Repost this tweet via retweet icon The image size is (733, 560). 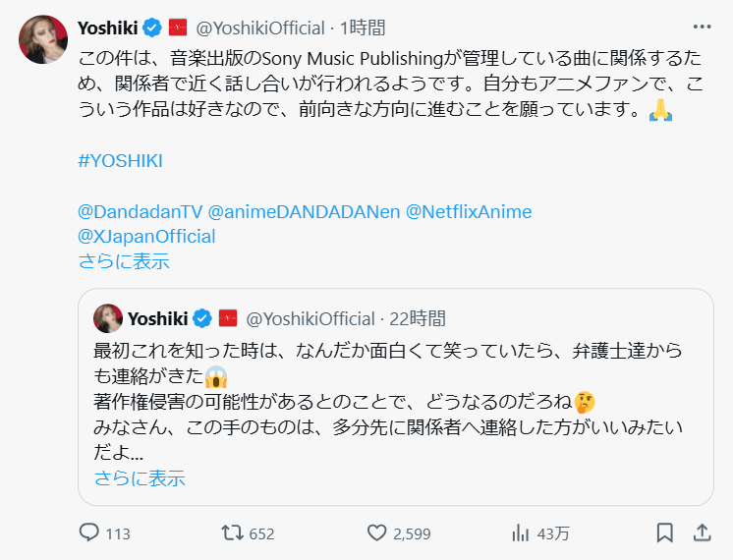click(232, 532)
